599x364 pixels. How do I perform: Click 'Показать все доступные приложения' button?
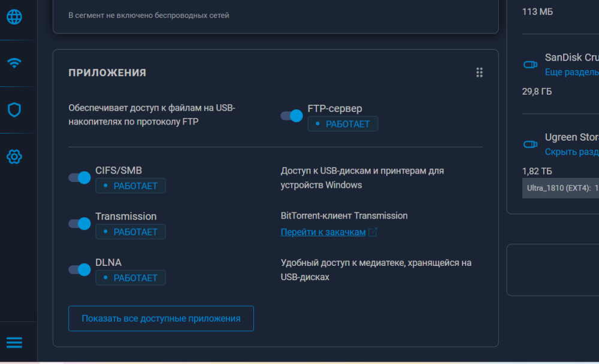161,318
